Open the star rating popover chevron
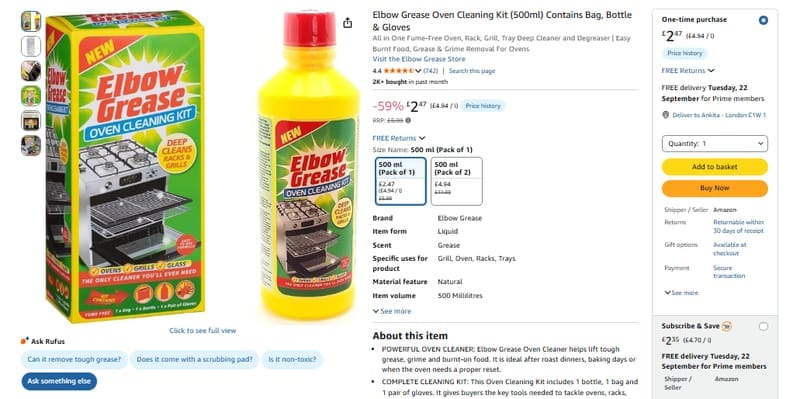800x399 pixels. pyautogui.click(x=418, y=71)
